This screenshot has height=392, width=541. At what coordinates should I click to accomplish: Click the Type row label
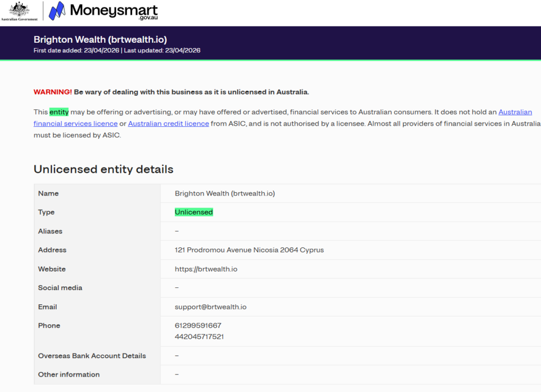(x=46, y=212)
